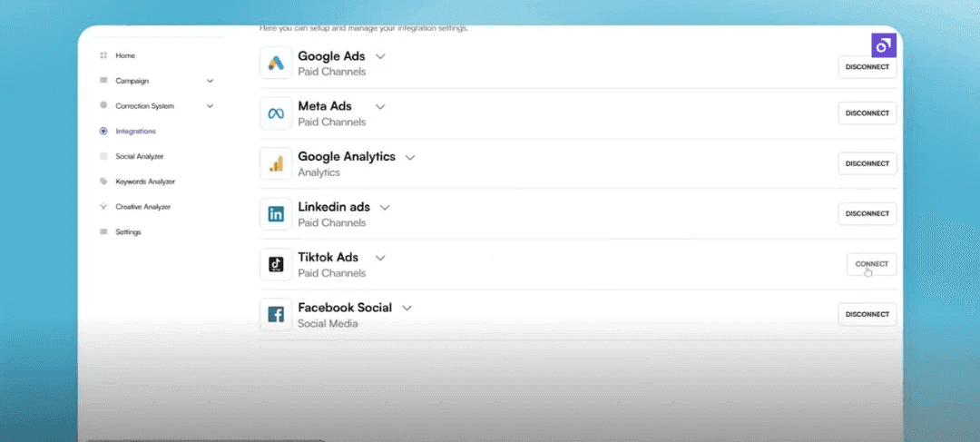Open Social Analyzer in the sidebar
This screenshot has width=980, height=442.
click(140, 156)
